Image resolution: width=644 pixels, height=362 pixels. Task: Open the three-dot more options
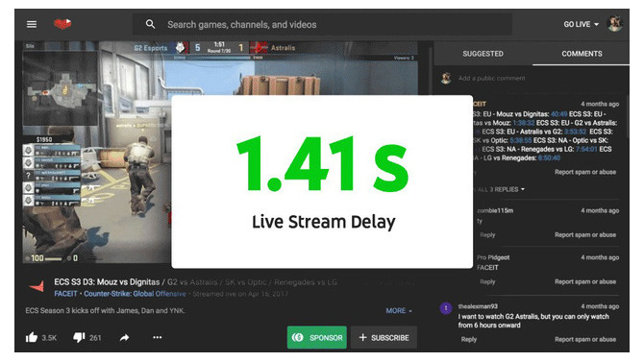(158, 337)
